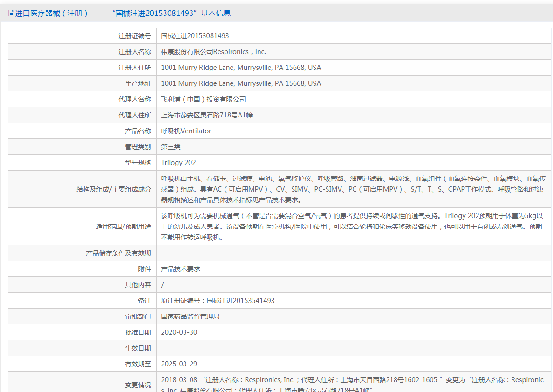The height and width of the screenshot is (392, 553).
Task: Click the label '代理人住所'
Action: point(135,116)
